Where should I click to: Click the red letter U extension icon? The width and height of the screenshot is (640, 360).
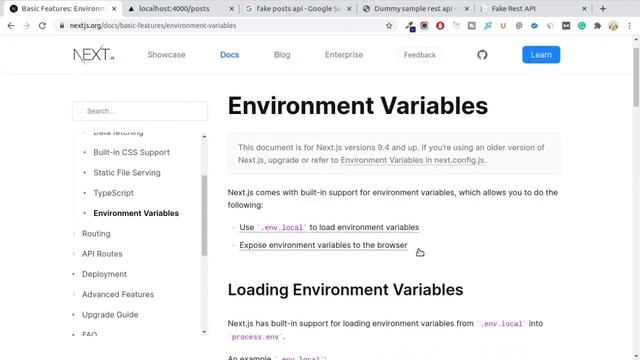coord(503,26)
